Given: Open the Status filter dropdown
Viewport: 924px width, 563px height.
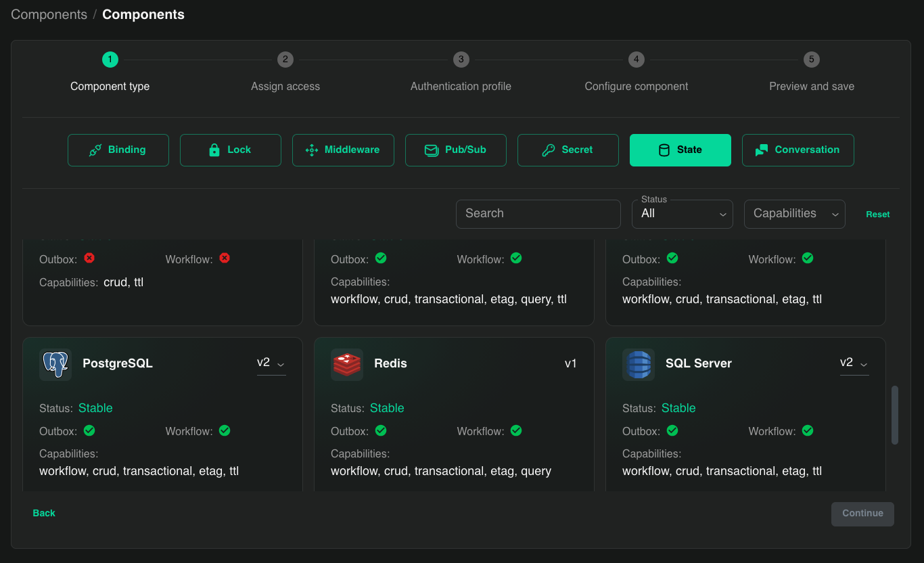Looking at the screenshot, I should (x=683, y=214).
